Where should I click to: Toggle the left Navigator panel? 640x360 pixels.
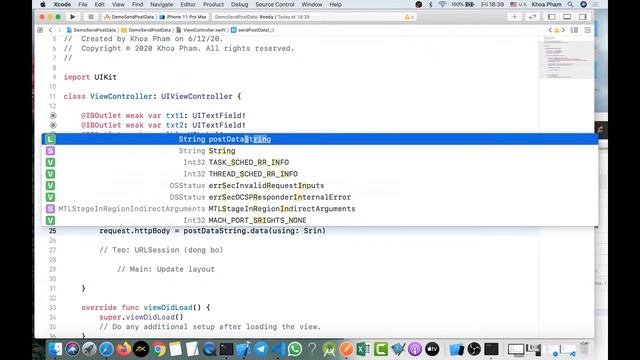(x=551, y=17)
